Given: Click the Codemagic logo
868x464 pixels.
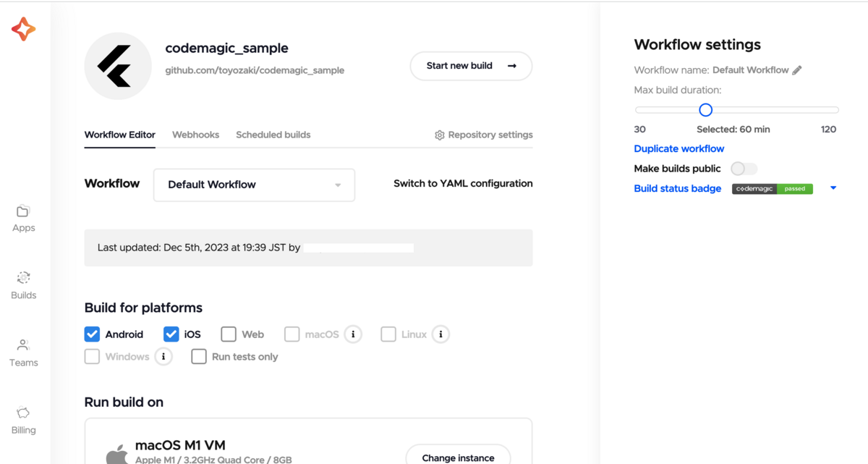Looking at the screenshot, I should point(22,29).
